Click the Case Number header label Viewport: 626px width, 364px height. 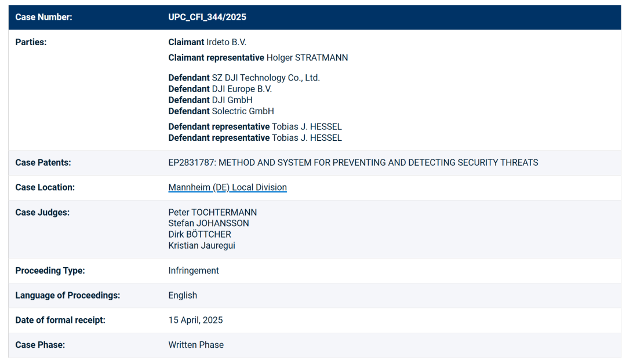(x=43, y=17)
